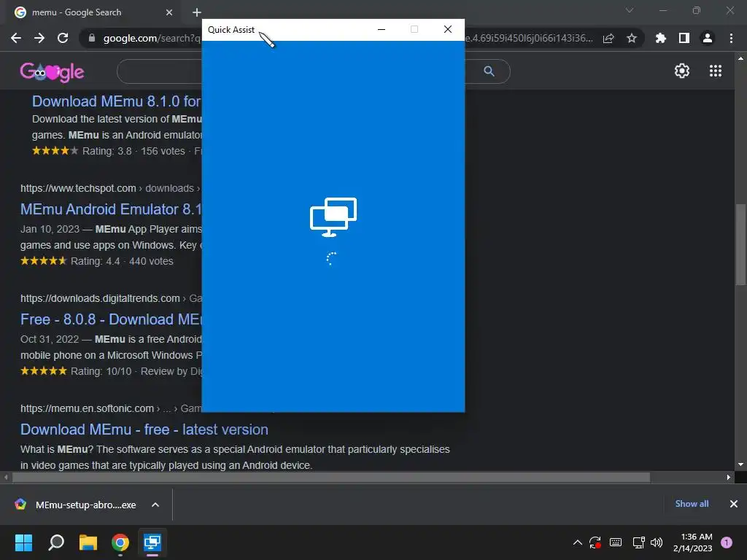This screenshot has height=560, width=747.
Task: Go forward in Chrome browser
Action: pyautogui.click(x=39, y=38)
